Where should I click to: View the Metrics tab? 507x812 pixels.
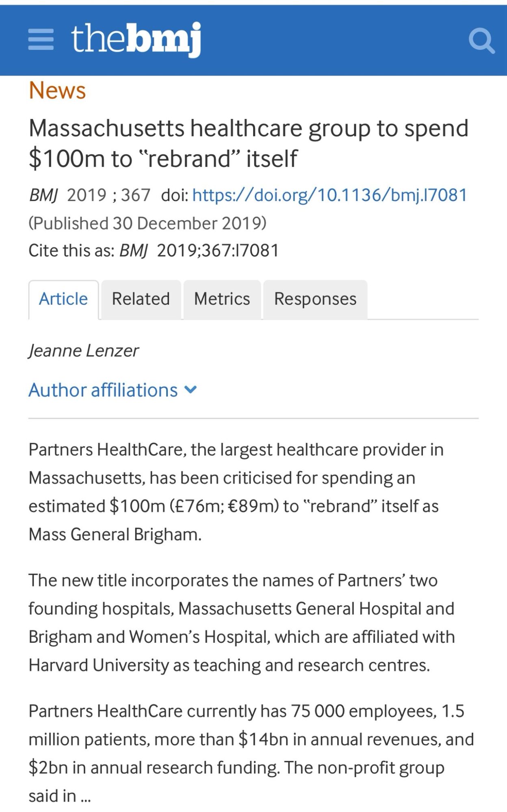(222, 299)
